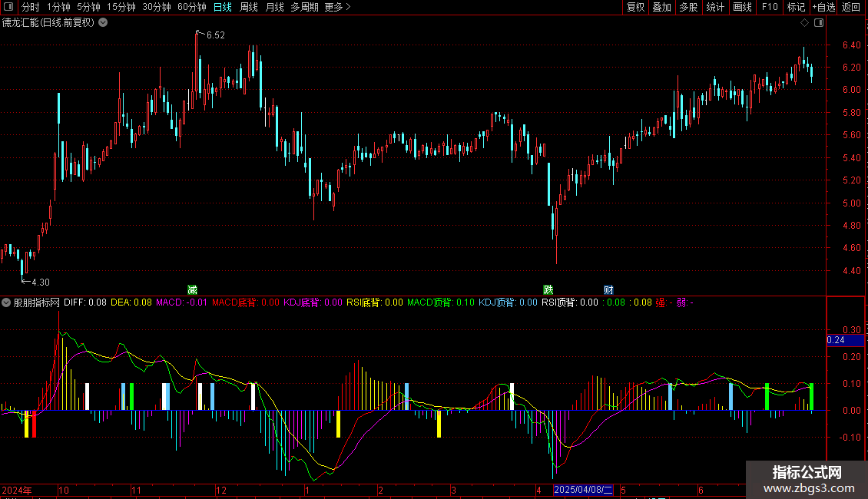Screen dimensions: 868x499
Task: Open the 德龙汇能 chart settings dropdown arrow
Action: coord(103,23)
